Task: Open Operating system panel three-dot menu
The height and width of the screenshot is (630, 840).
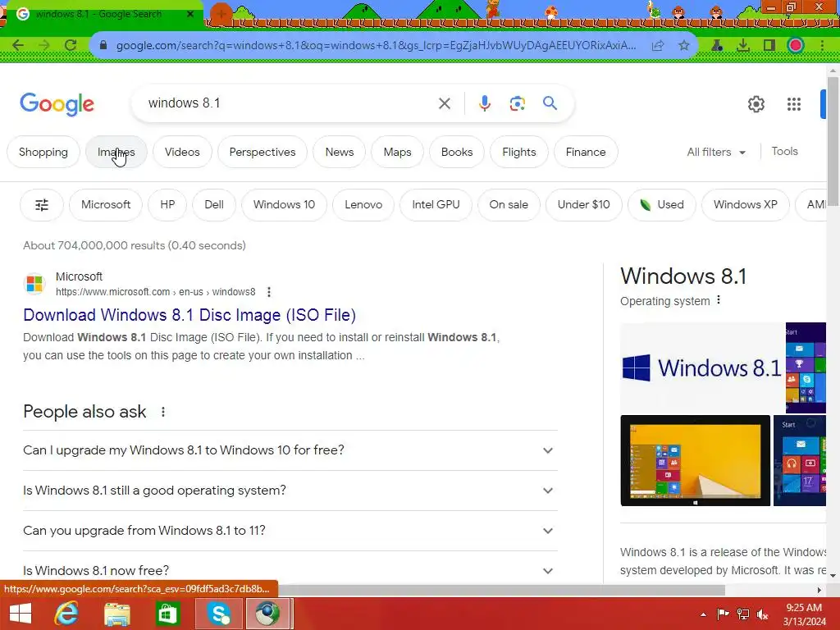Action: (x=719, y=300)
